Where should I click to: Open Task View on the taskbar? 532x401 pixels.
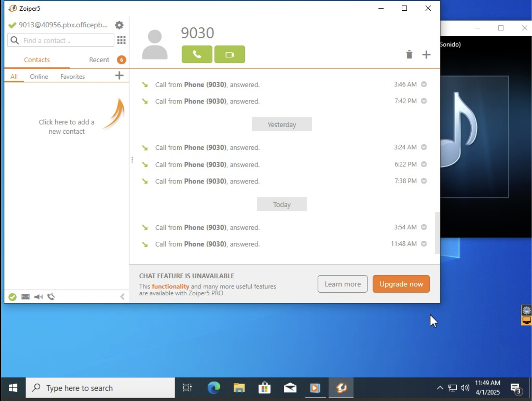coord(187,388)
